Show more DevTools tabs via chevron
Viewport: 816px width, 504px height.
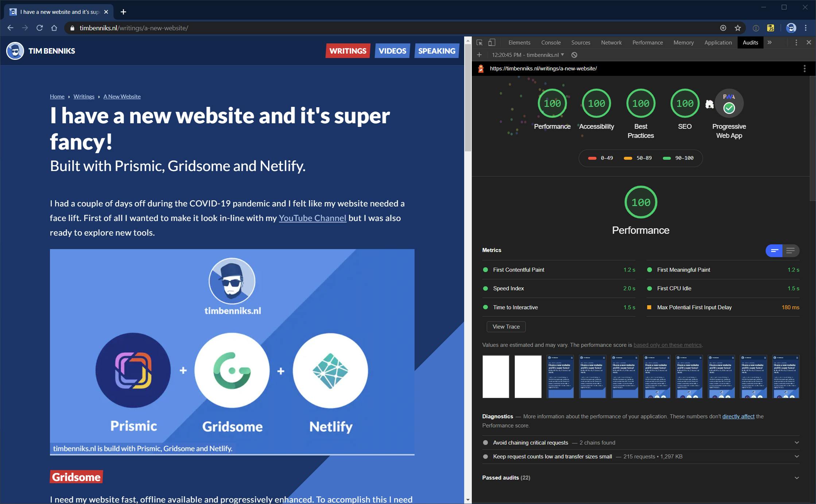(x=769, y=42)
